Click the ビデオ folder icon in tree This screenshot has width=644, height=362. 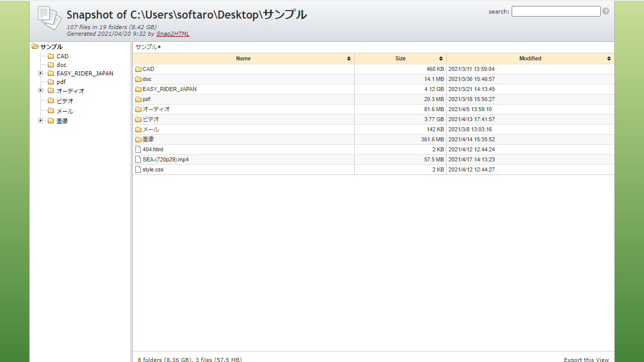coord(51,101)
